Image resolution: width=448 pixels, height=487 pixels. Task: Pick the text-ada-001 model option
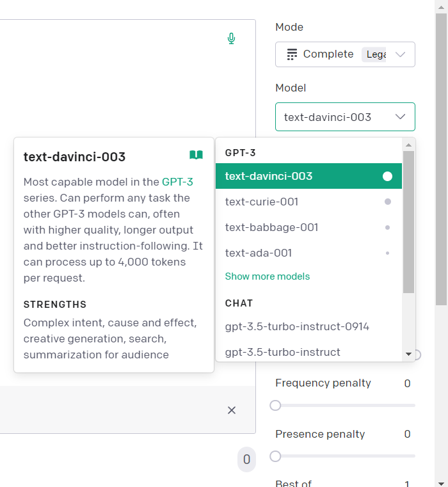259,253
